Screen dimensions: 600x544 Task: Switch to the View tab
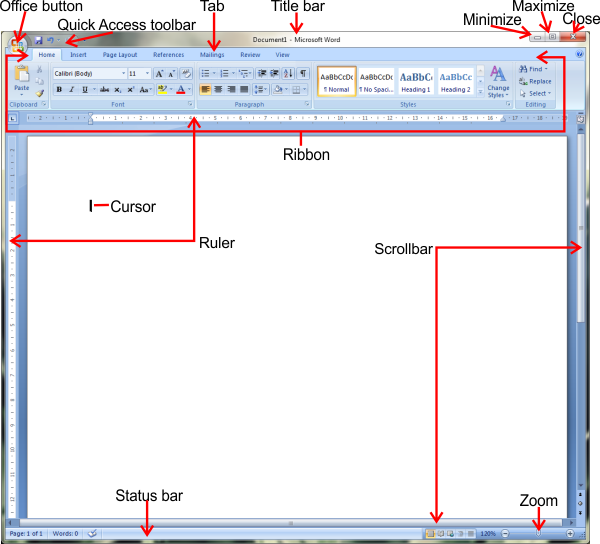pyautogui.click(x=282, y=55)
